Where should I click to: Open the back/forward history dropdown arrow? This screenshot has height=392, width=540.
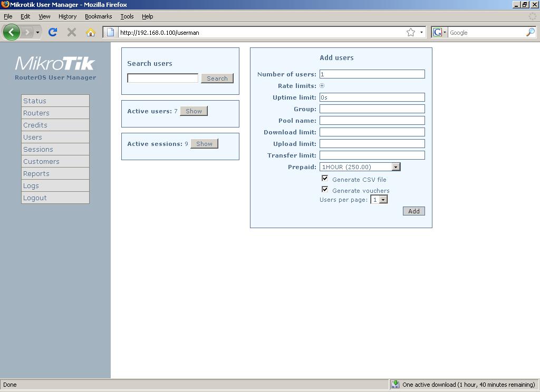tap(37, 32)
